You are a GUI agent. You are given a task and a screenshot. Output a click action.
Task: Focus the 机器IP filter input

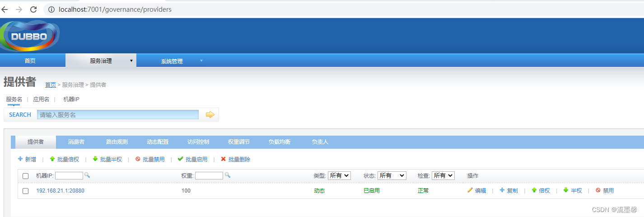69,175
